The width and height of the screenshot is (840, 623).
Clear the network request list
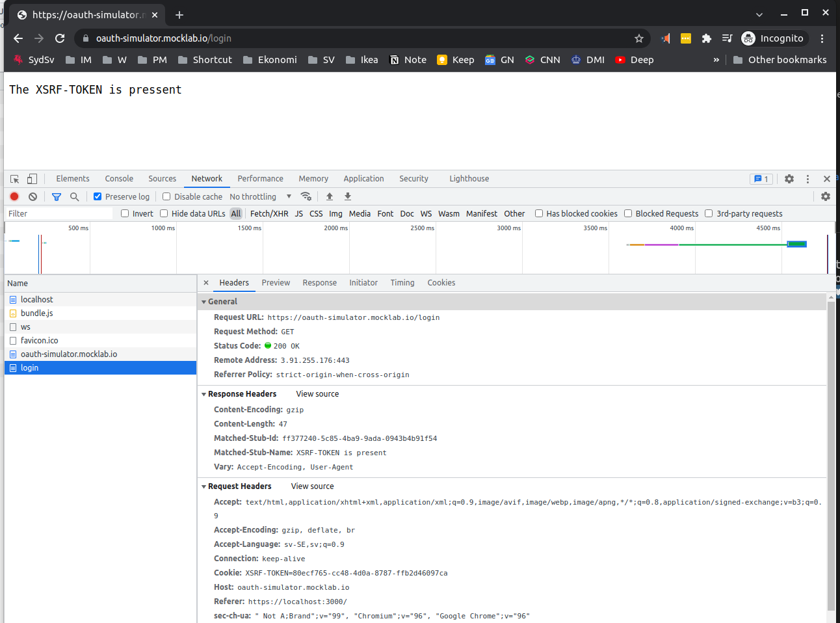[x=33, y=196]
